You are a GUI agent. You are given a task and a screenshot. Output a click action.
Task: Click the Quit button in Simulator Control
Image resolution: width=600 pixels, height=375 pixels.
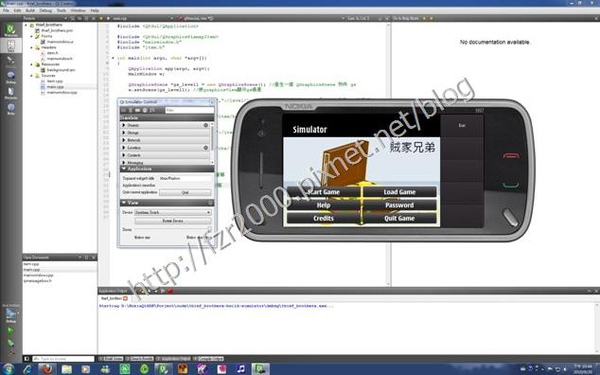(x=185, y=192)
